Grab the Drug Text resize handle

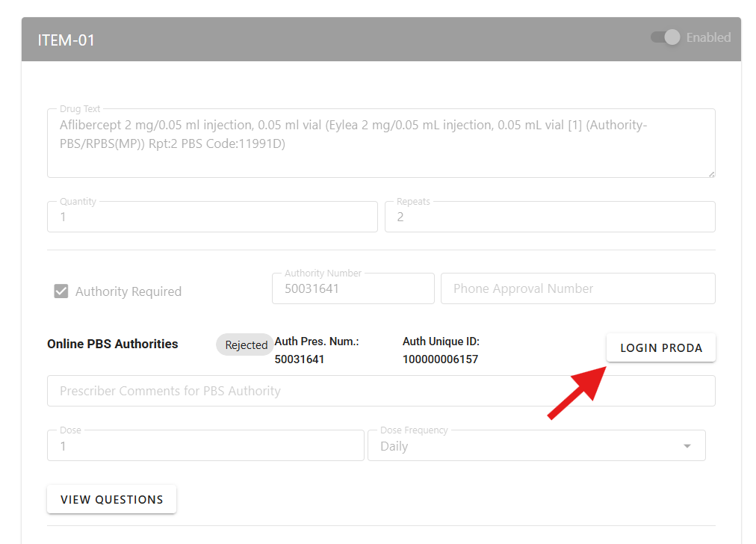point(711,173)
